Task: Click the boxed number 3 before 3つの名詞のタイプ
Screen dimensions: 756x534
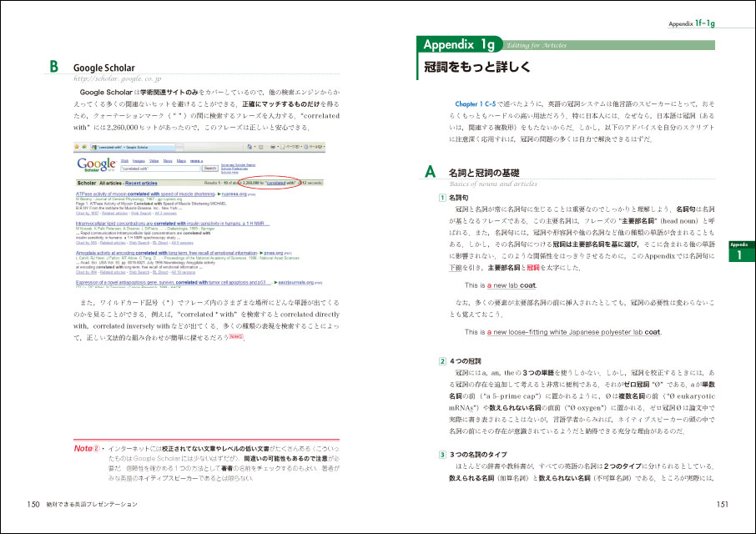Action: (443, 453)
